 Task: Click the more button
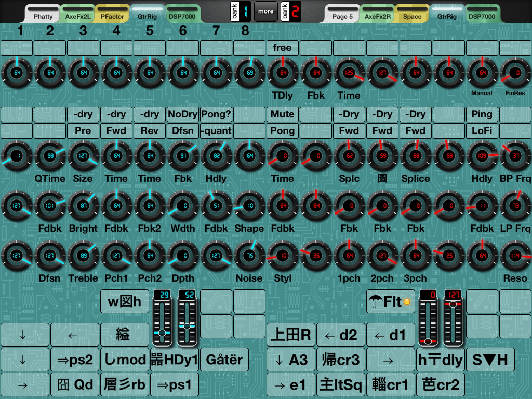(x=265, y=11)
